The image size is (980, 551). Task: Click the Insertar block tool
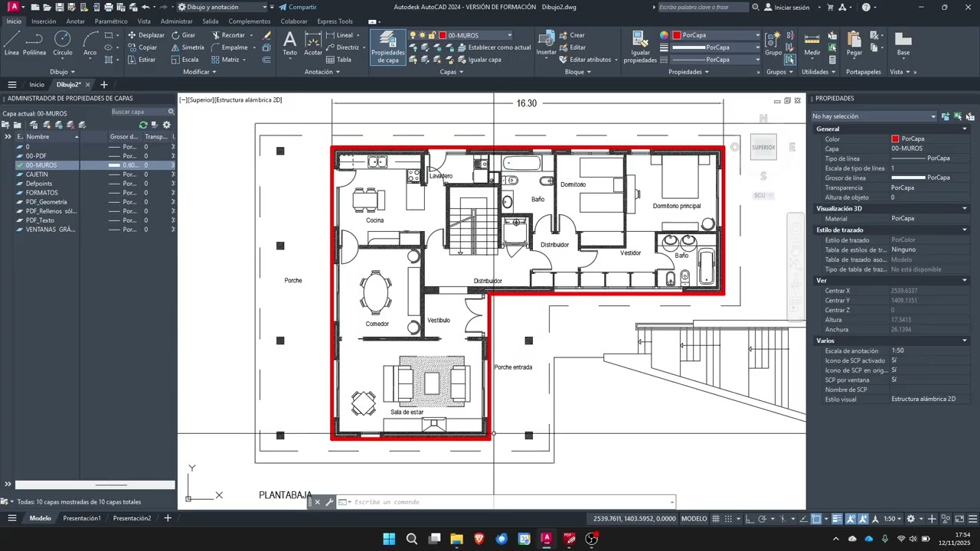pyautogui.click(x=547, y=44)
